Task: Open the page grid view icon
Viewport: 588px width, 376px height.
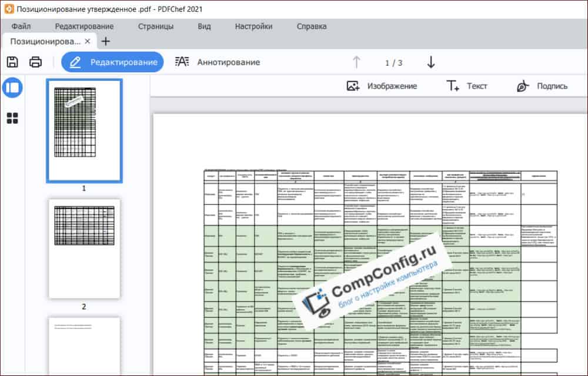Action: pyautogui.click(x=12, y=118)
